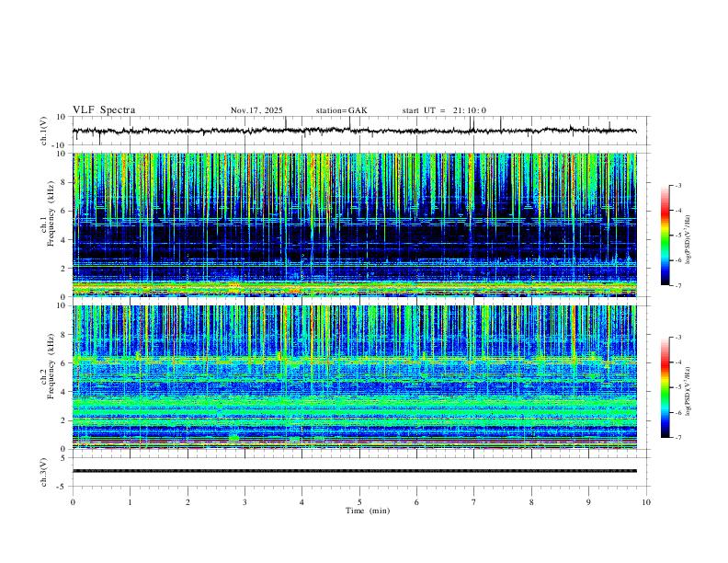Click the "-3" label on ch.1 color bar
The width and height of the screenshot is (728, 563).
tap(677, 185)
